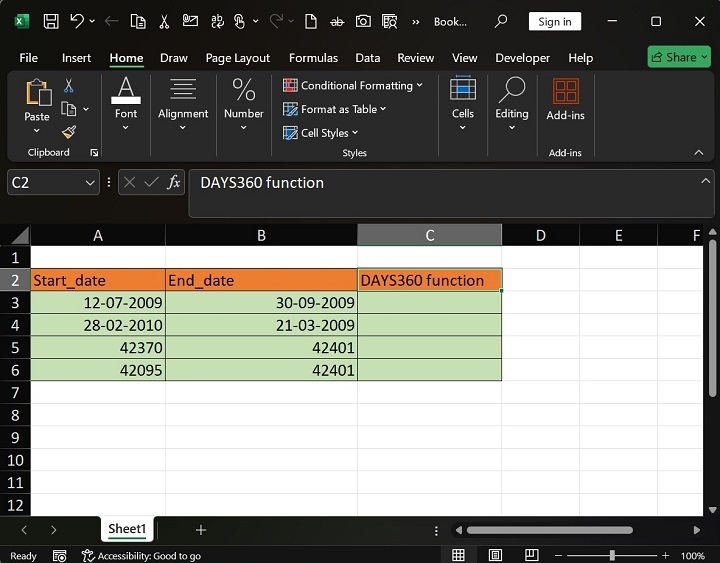Switch to the Page Layout tab
The width and height of the screenshot is (720, 563).
coord(238,58)
